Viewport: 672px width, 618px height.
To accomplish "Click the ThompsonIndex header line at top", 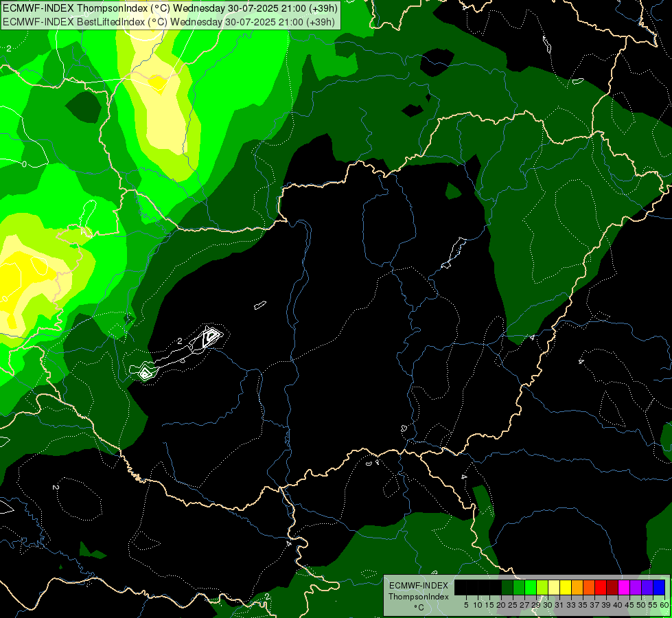I will click(x=170, y=8).
